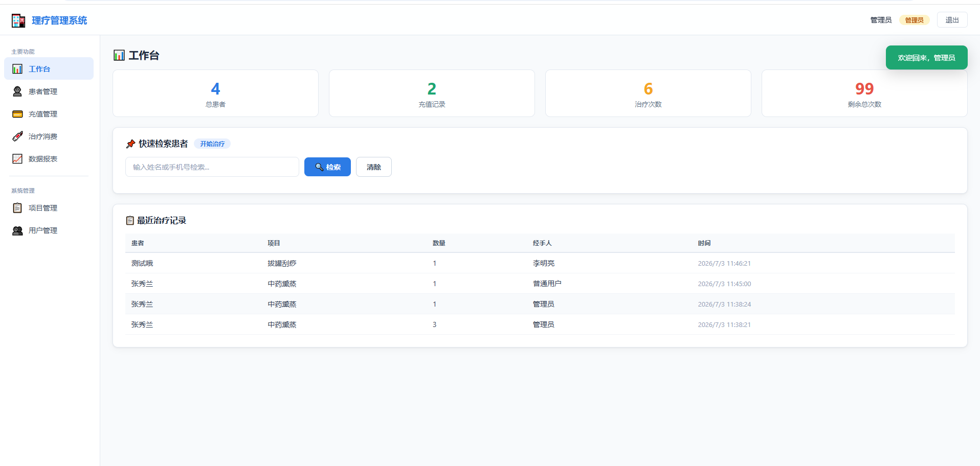The height and width of the screenshot is (466, 980).
Task: Open 数据报表 via its chart icon
Action: [x=17, y=159]
